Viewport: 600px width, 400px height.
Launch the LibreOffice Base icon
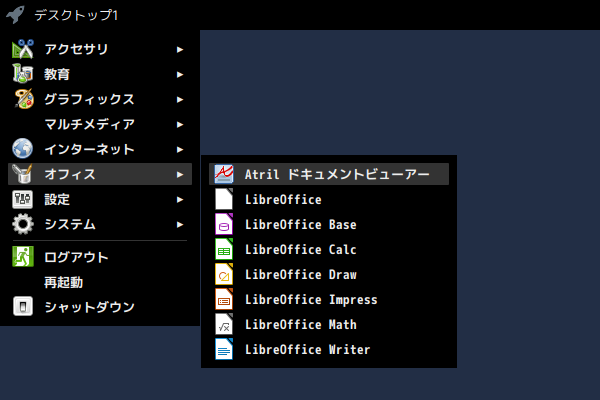coord(224,224)
